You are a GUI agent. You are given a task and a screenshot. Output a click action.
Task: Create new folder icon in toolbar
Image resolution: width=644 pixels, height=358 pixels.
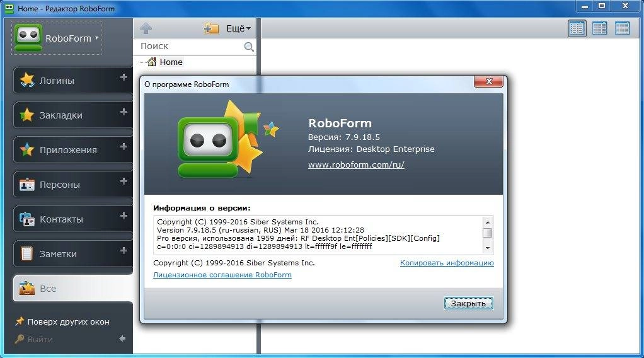(x=211, y=28)
